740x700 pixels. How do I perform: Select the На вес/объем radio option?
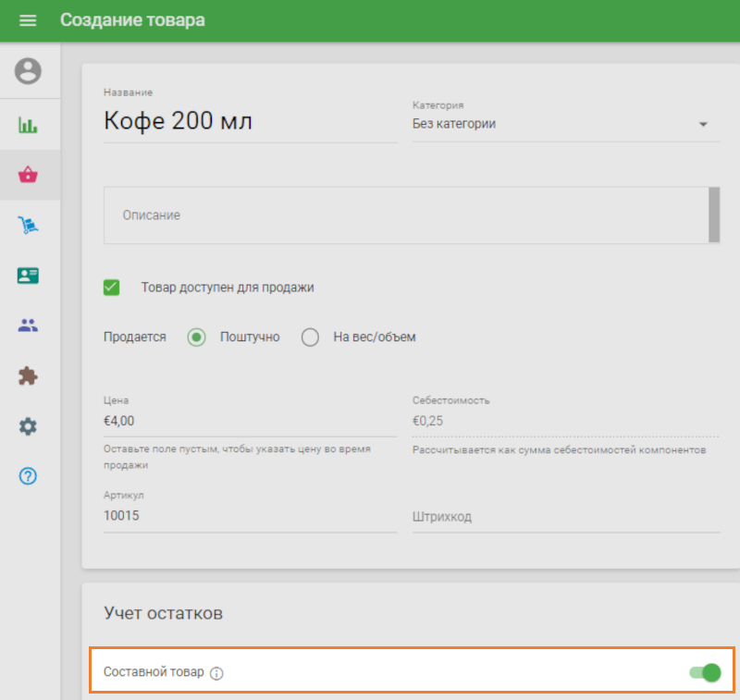[311, 338]
